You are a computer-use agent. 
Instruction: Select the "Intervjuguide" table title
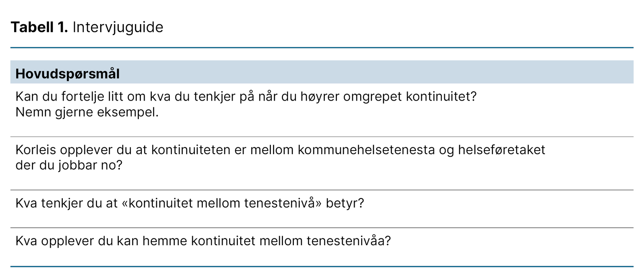pos(118,27)
